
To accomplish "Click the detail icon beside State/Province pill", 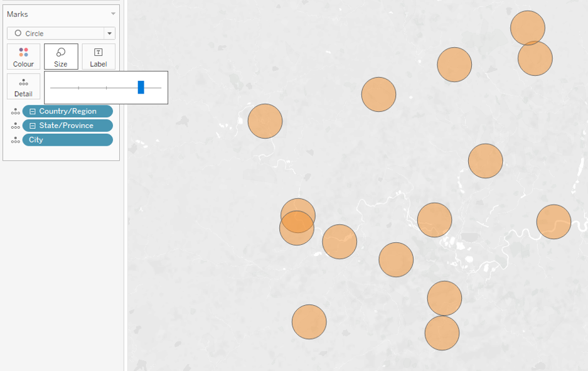I will tap(15, 126).
